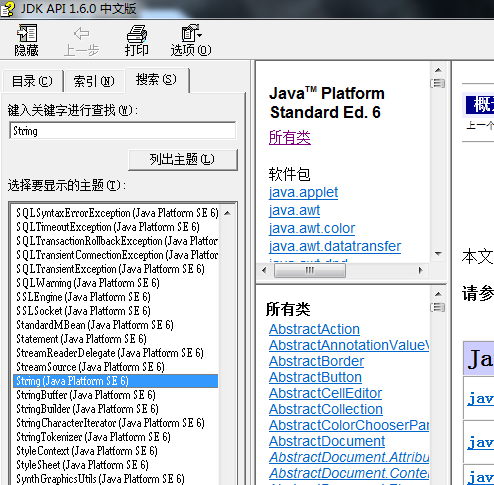Click packages frame scroll left arrow
The height and width of the screenshot is (485, 494).
click(x=264, y=270)
